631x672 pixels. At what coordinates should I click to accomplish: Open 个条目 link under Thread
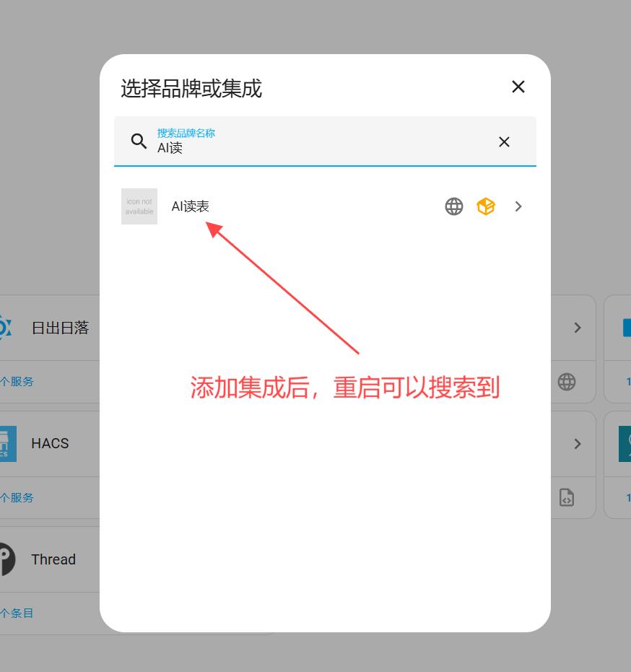(x=17, y=613)
